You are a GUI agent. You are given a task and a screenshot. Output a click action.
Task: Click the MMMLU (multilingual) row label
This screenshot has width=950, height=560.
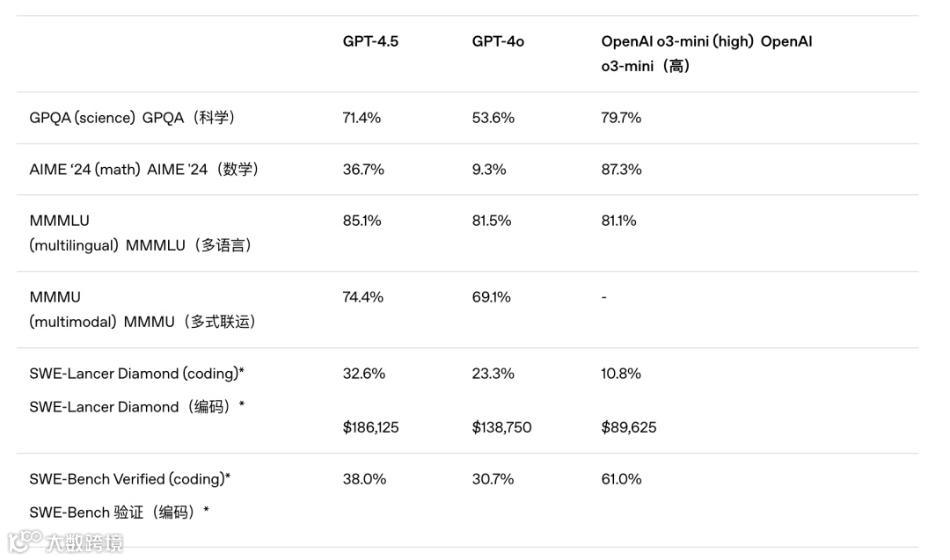click(141, 233)
